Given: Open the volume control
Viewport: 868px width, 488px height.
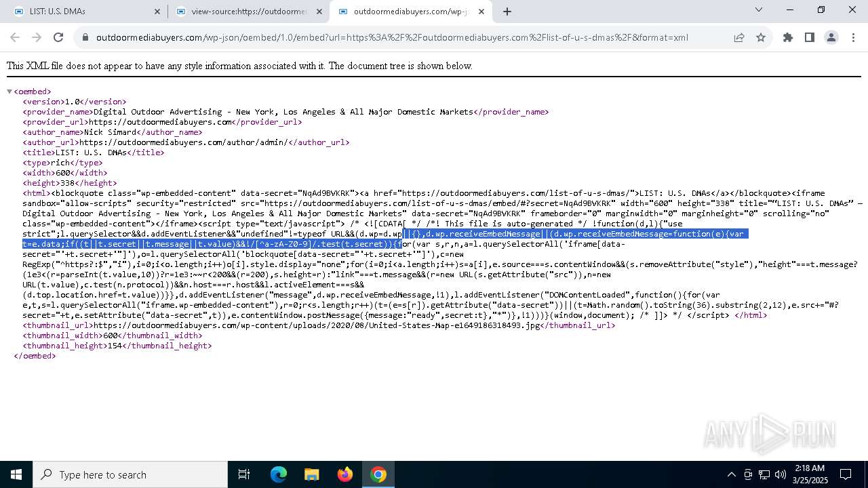Looking at the screenshot, I should tap(781, 474).
